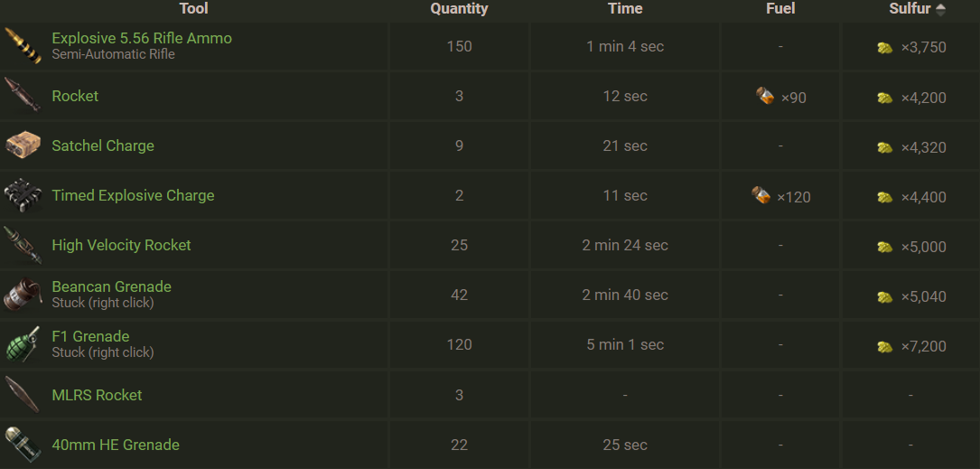Open the MLRS Rocket page link

97,395
